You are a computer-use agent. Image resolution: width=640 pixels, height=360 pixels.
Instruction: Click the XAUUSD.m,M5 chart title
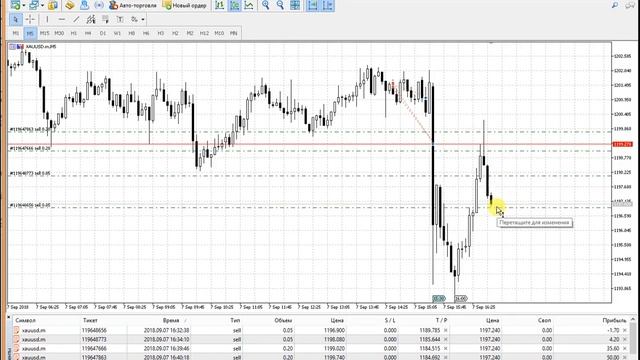click(x=41, y=47)
